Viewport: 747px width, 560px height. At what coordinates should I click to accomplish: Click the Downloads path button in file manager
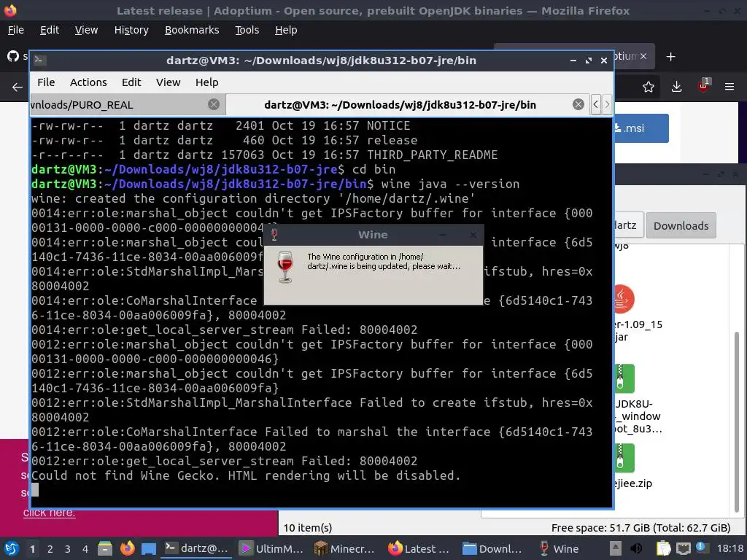(681, 226)
